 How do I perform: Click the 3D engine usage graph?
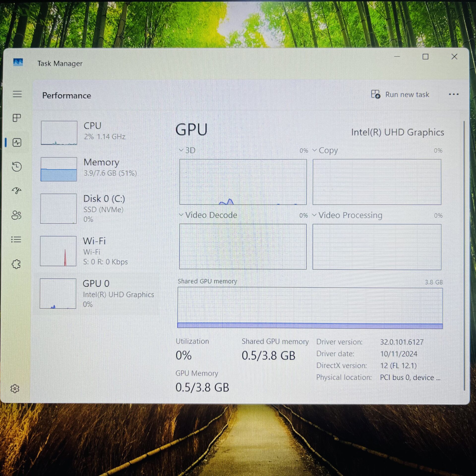243,182
